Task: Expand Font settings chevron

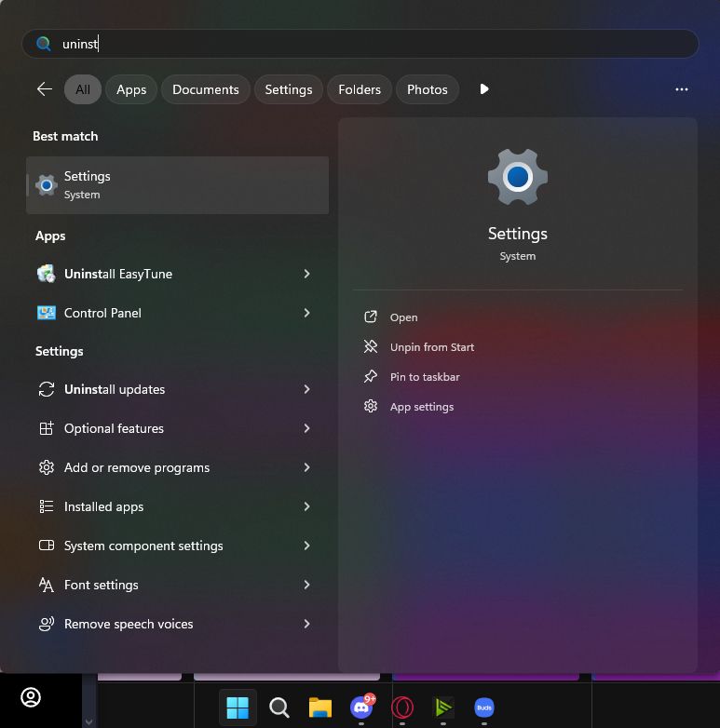Action: (x=306, y=585)
